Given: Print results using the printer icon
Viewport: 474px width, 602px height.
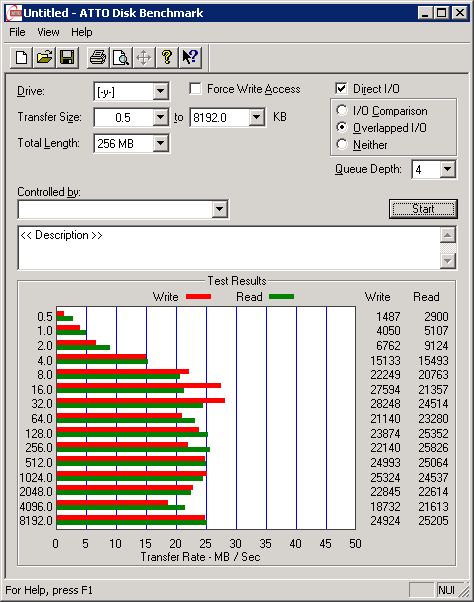Looking at the screenshot, I should (98, 58).
